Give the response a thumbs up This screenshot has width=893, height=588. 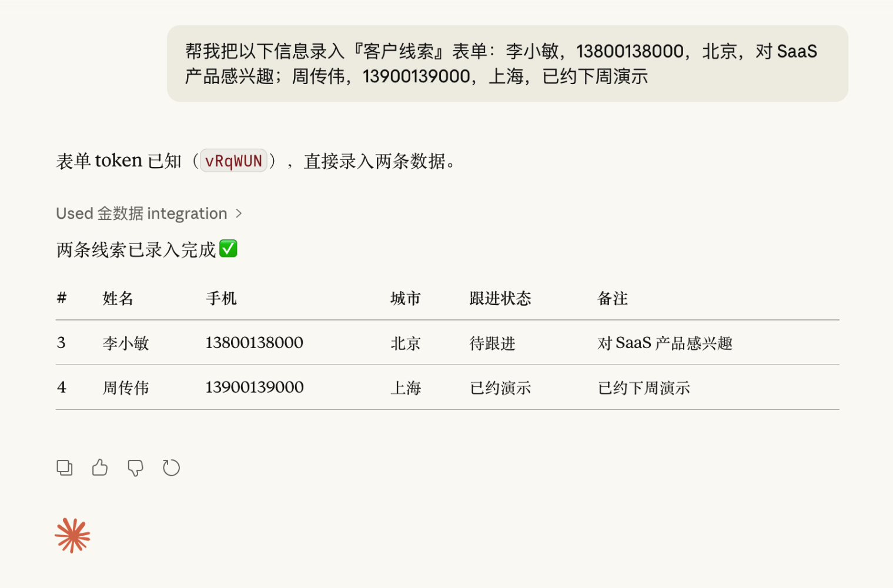coord(100,468)
